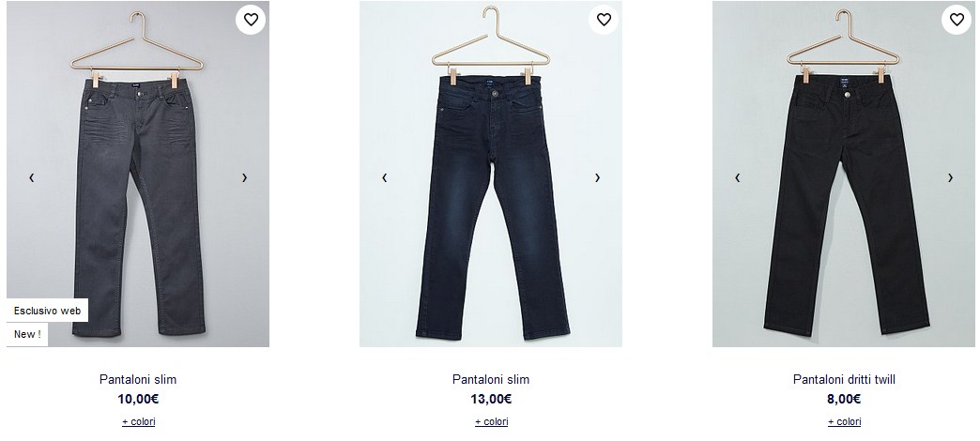
Task: Expand '+ colori' under 13,00€ pants
Action: click(x=491, y=421)
